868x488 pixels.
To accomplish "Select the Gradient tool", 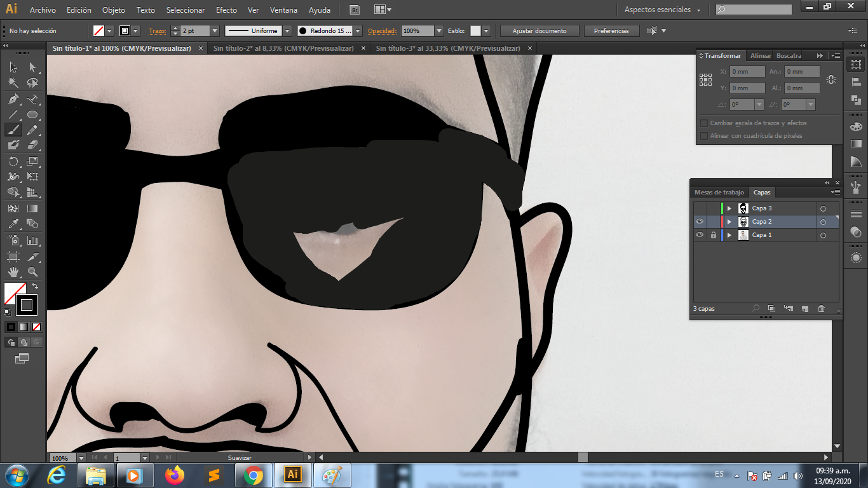I will [x=32, y=208].
